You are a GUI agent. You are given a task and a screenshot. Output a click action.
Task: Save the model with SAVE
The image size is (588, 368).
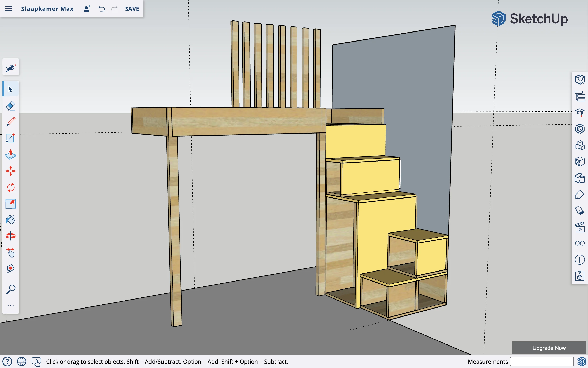(132, 9)
